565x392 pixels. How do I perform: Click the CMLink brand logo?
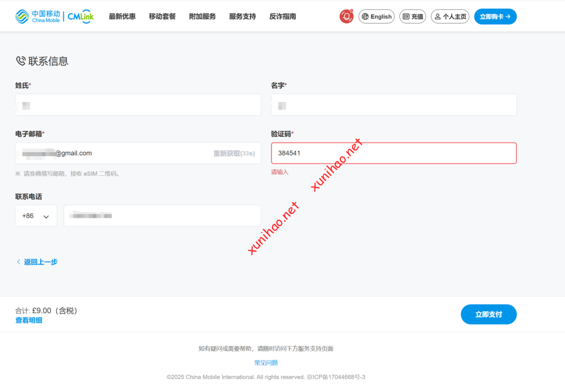pyautogui.click(x=81, y=17)
